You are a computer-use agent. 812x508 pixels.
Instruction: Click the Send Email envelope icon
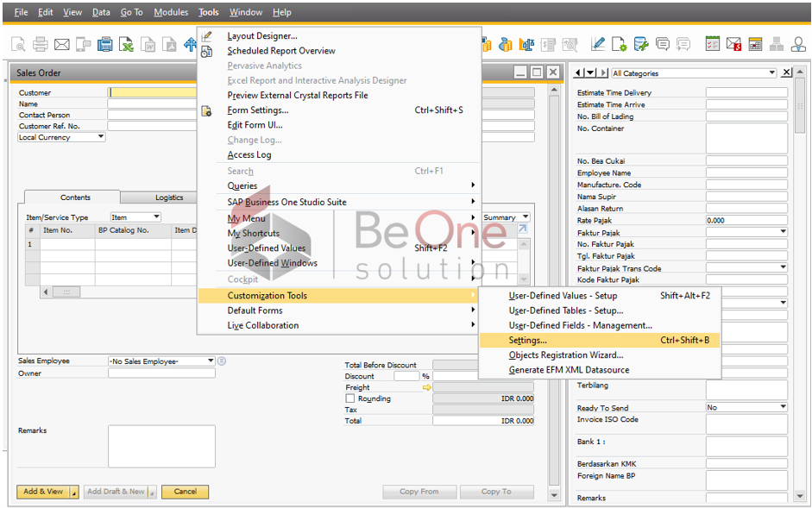[61, 45]
